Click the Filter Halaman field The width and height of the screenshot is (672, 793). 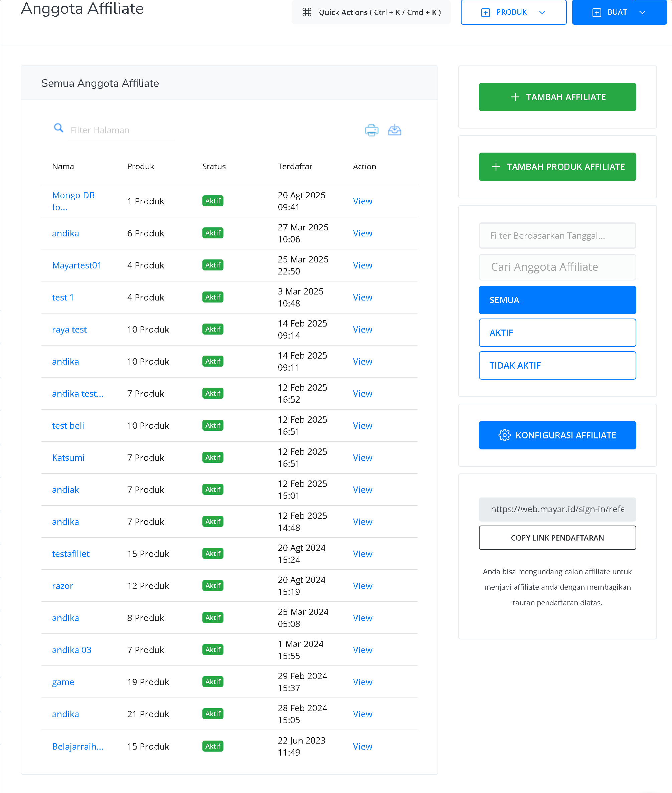click(x=121, y=130)
